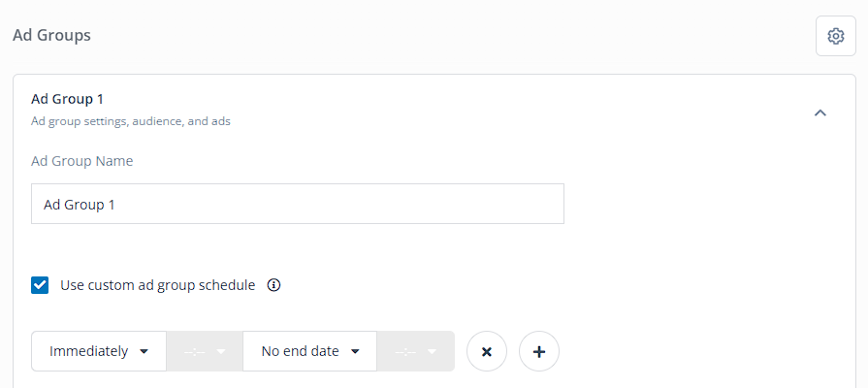This screenshot has height=388, width=868.
Task: Click into the Ad Group Name text field
Action: (298, 204)
